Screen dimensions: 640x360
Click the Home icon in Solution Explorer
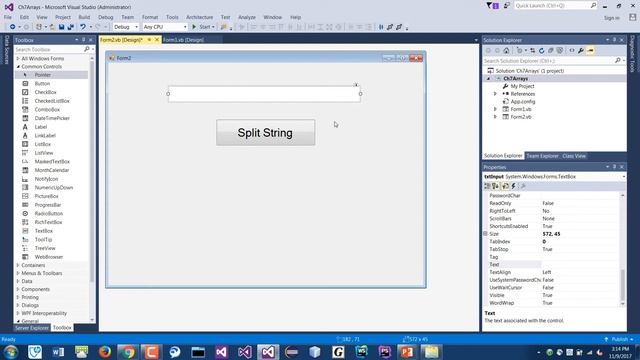[x=506, y=51]
